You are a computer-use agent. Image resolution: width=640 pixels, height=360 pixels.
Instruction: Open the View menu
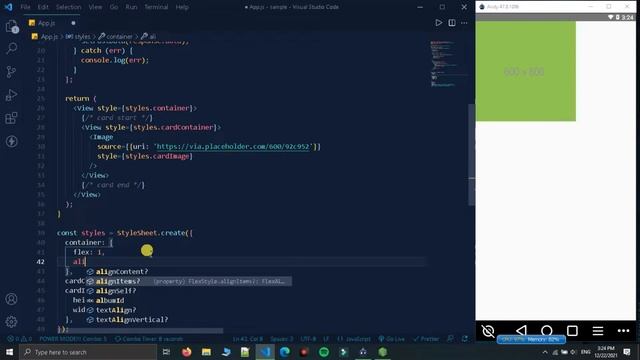pos(96,7)
